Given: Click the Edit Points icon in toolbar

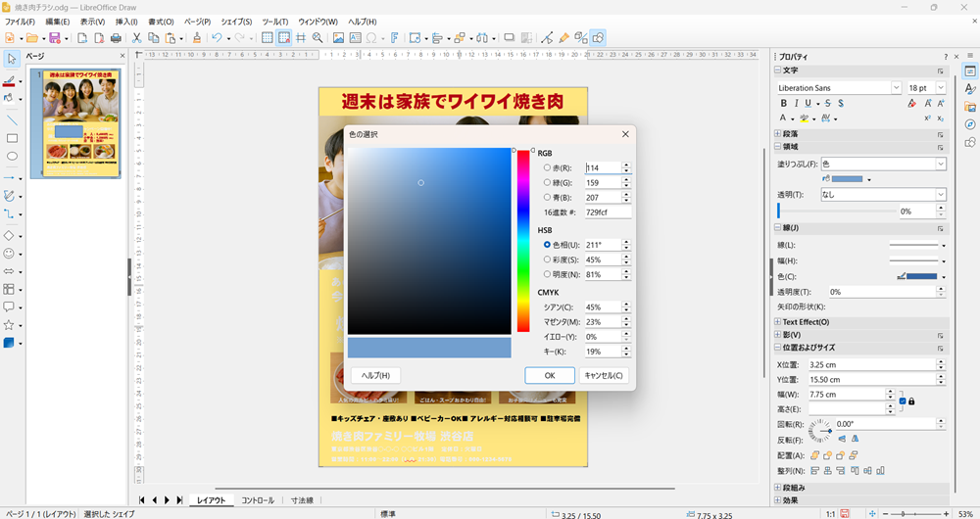Looking at the screenshot, I should [548, 38].
